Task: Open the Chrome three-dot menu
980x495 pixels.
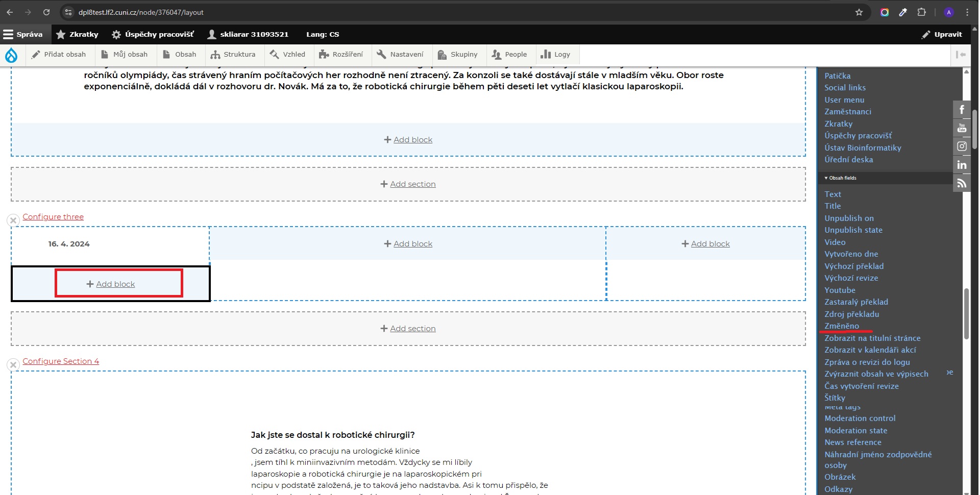Action: click(x=967, y=12)
